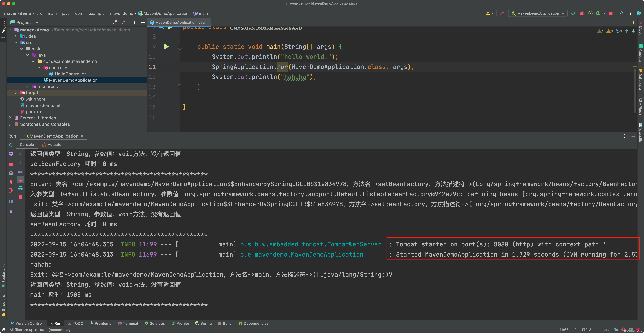This screenshot has height=333, width=644.
Task: Stop the running app in top toolbar
Action: pos(611,13)
